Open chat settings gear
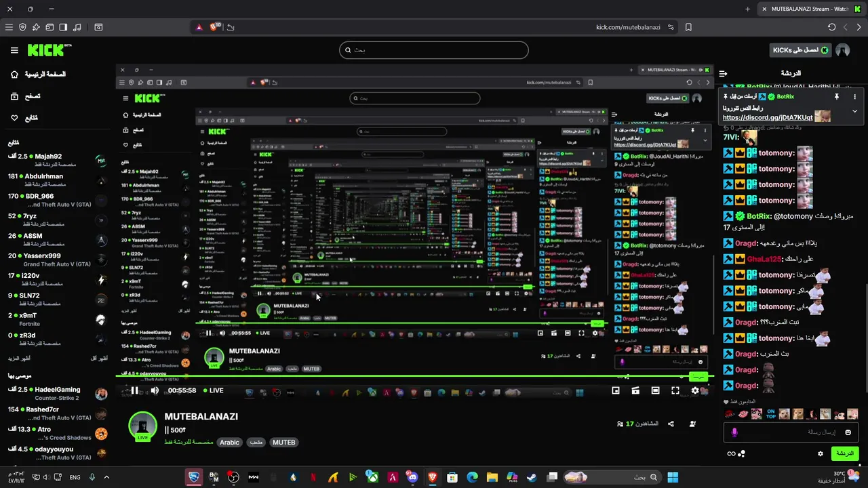This screenshot has width=868, height=488. click(x=821, y=453)
